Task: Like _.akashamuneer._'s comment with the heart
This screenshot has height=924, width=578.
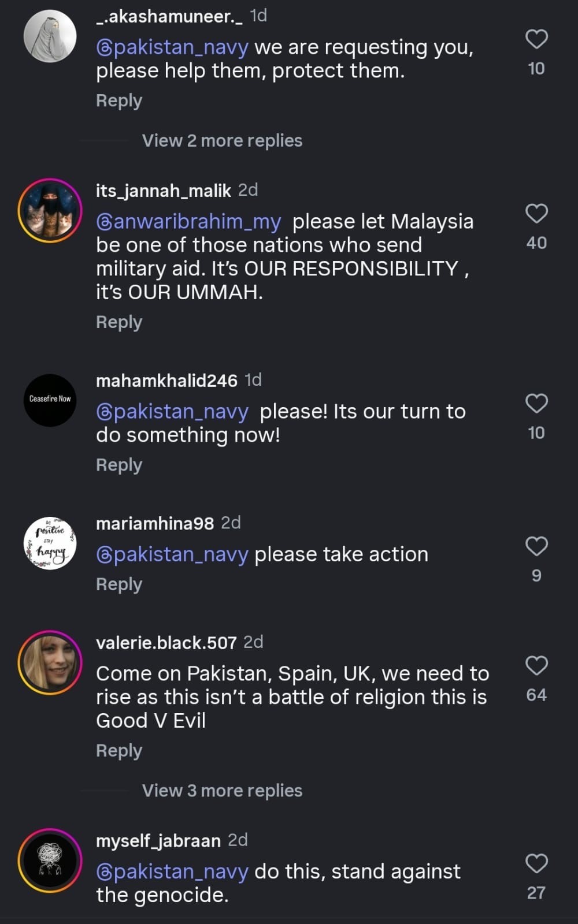Action: tap(536, 39)
